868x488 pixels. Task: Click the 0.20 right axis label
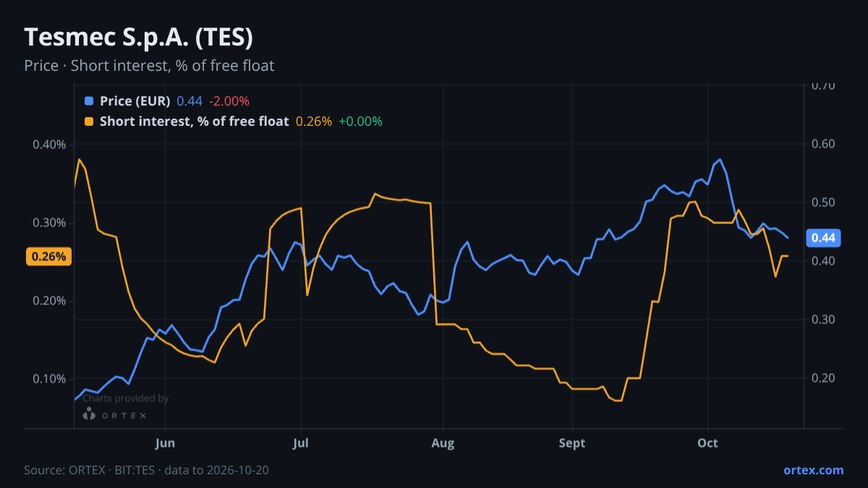(x=823, y=378)
